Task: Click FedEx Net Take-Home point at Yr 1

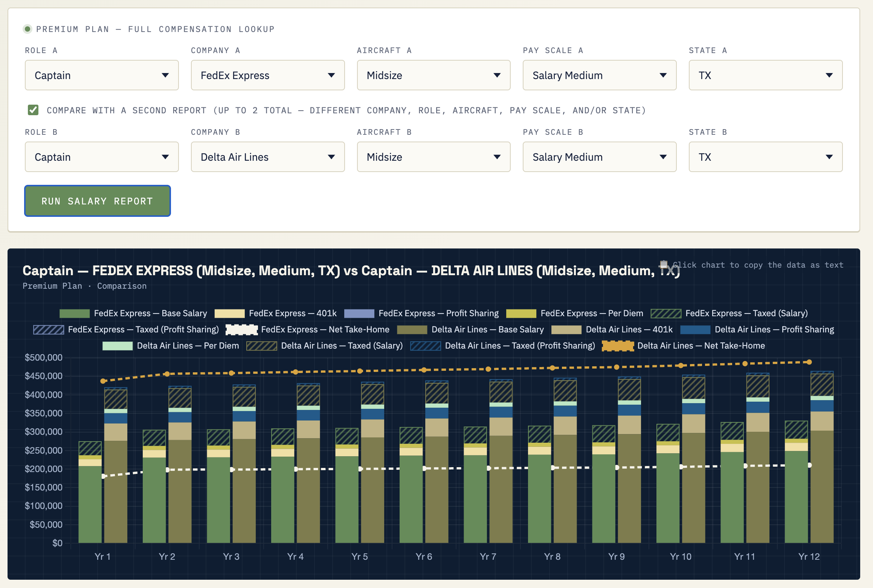Action: [104, 476]
